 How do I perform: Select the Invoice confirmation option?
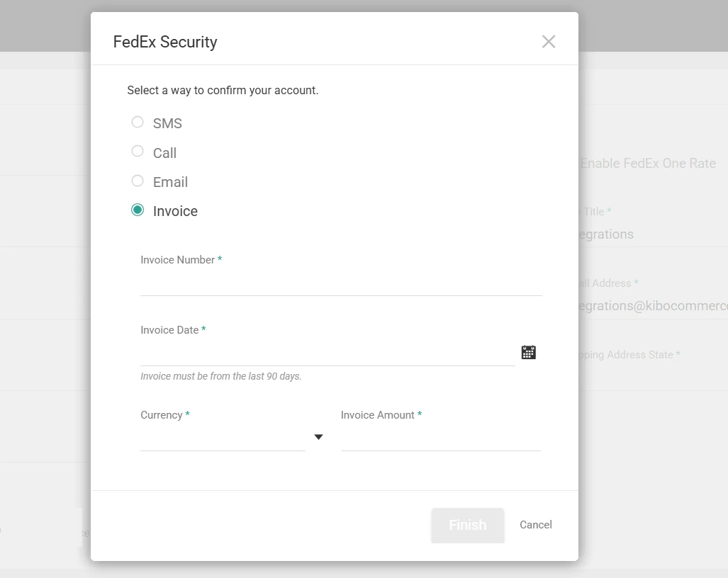click(138, 210)
